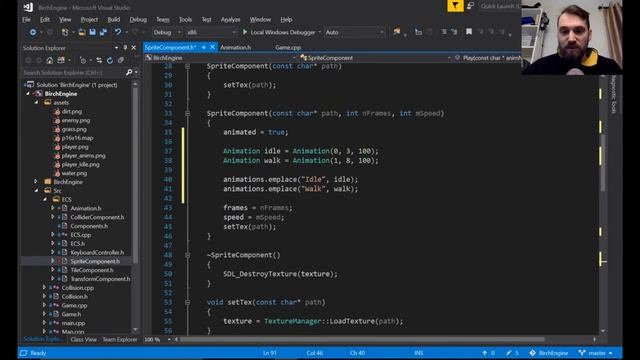Collapse the SpriteComponent constructor at line 33
Image resolution: width=640 pixels, height=360 pixels.
click(x=187, y=113)
